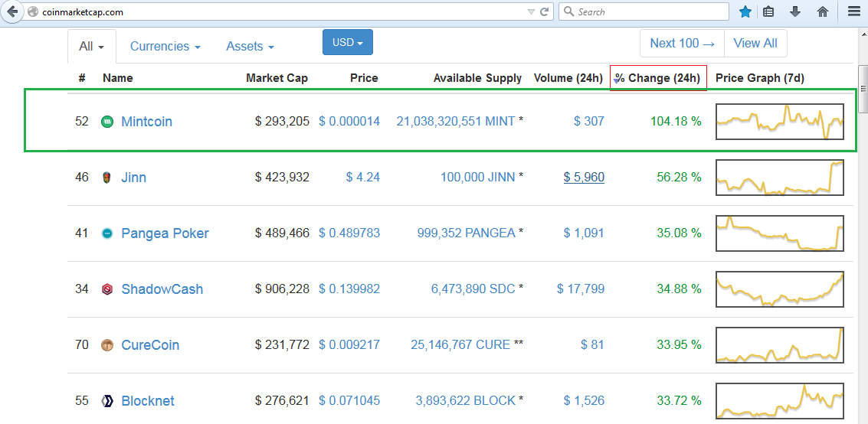
Task: Focus the browser Search field
Action: [644, 11]
